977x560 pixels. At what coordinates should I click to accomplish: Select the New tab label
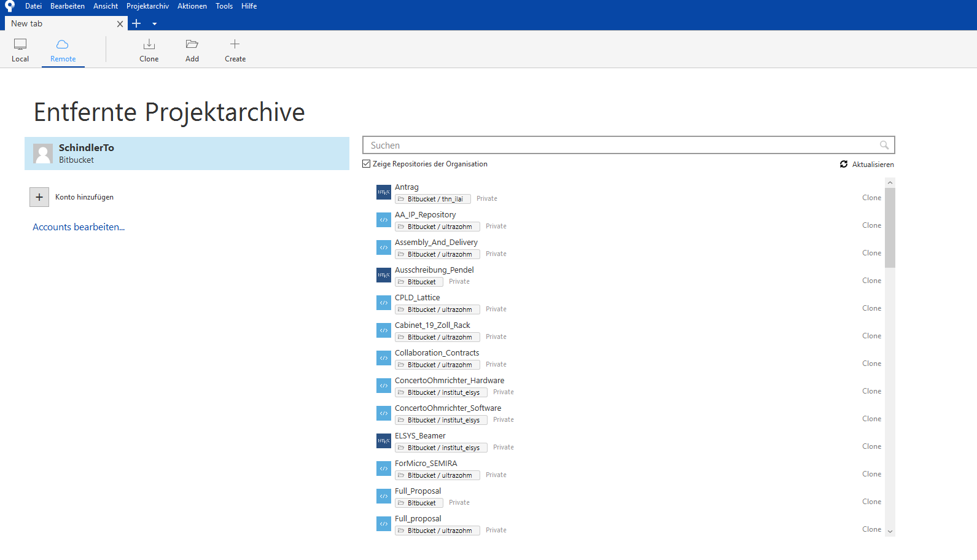pos(27,23)
